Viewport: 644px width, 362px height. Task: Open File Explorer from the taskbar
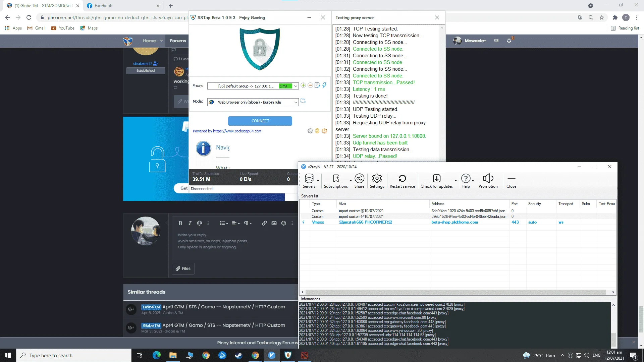point(173,355)
